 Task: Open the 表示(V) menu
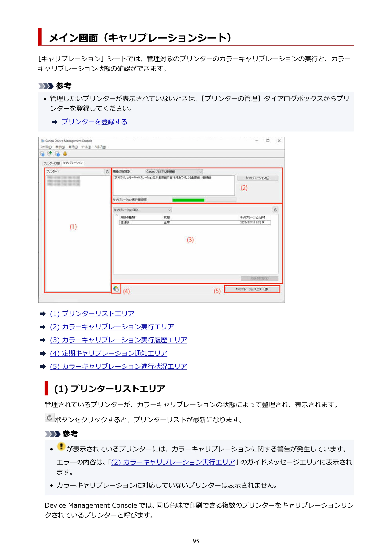(60, 147)
